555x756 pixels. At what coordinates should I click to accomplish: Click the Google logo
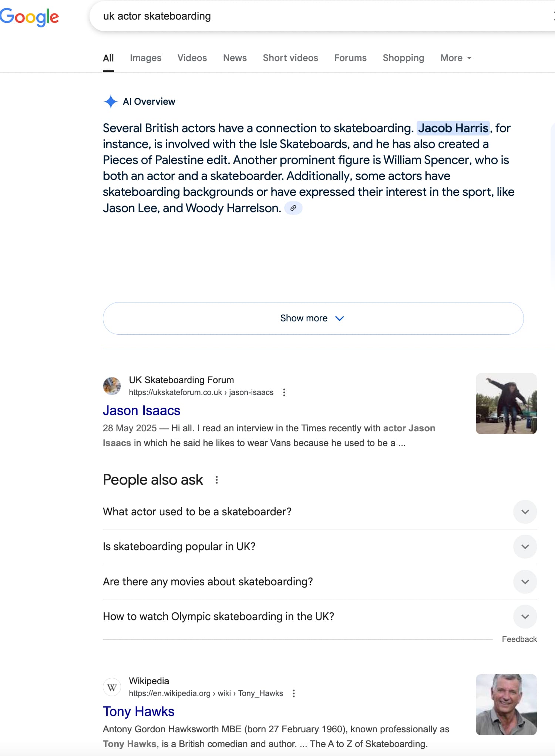coord(29,17)
